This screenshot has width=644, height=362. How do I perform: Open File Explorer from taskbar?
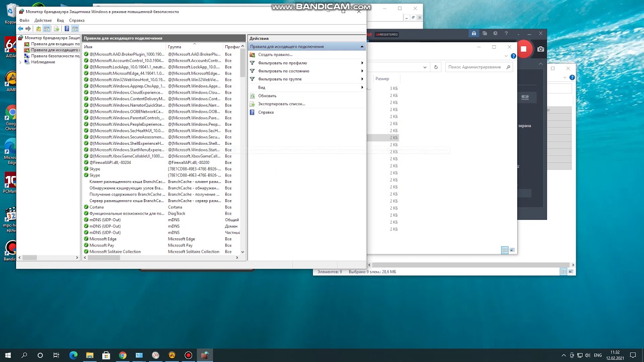pos(90,355)
